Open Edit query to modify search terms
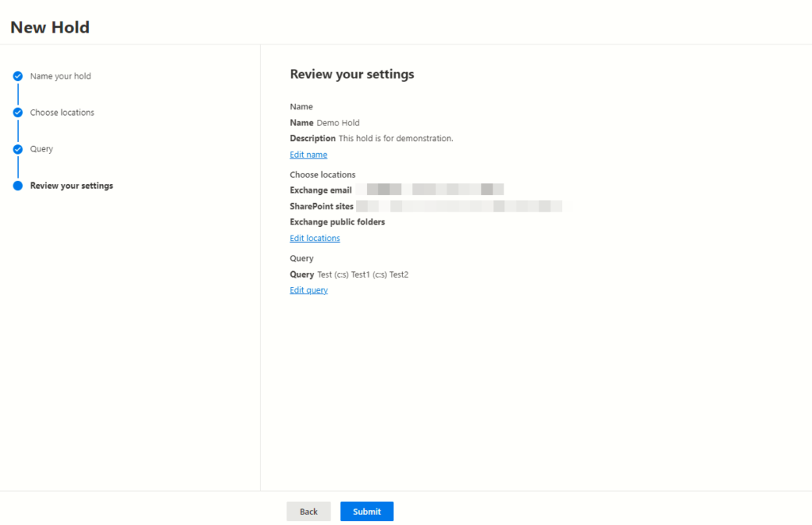812x525 pixels. [308, 289]
